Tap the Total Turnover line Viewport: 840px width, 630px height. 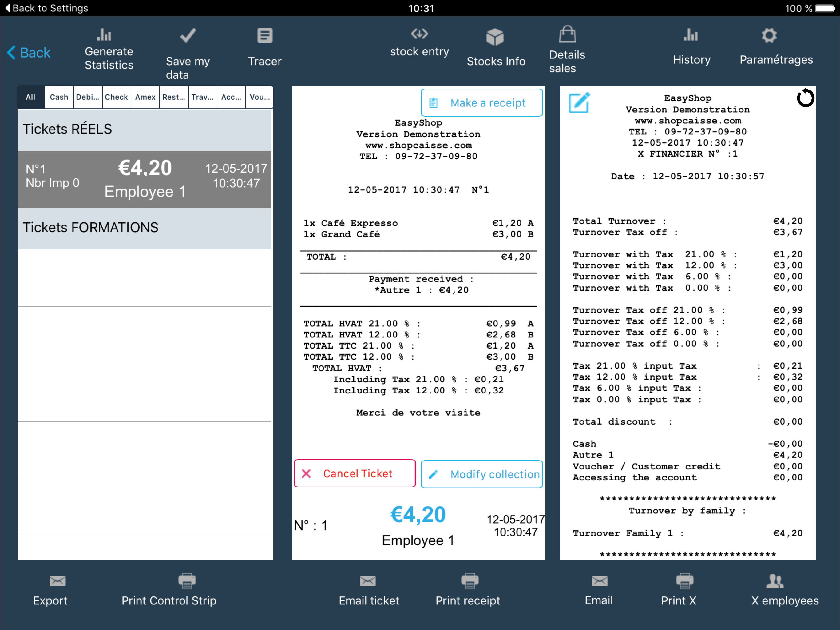coord(687,221)
